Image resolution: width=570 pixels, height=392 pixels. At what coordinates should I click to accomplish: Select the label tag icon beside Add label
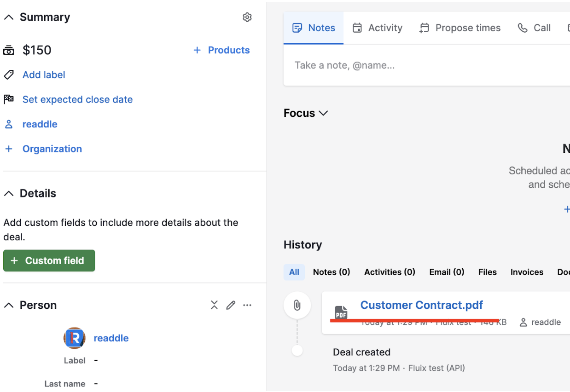point(8,75)
